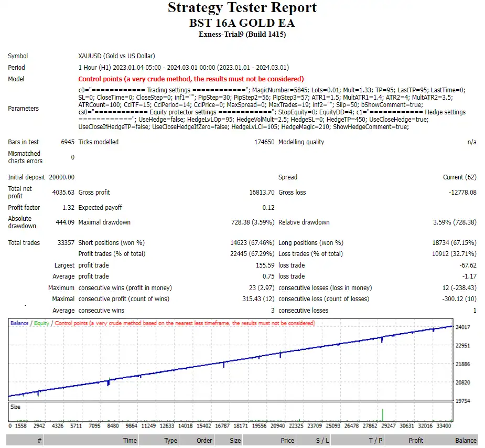485x448 pixels.
Task: Click the "Size" label in lower chart
Action: click(x=16, y=407)
